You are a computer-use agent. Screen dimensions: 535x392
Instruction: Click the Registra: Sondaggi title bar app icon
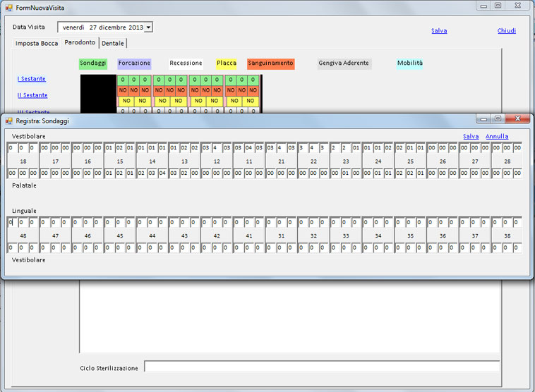click(9, 121)
